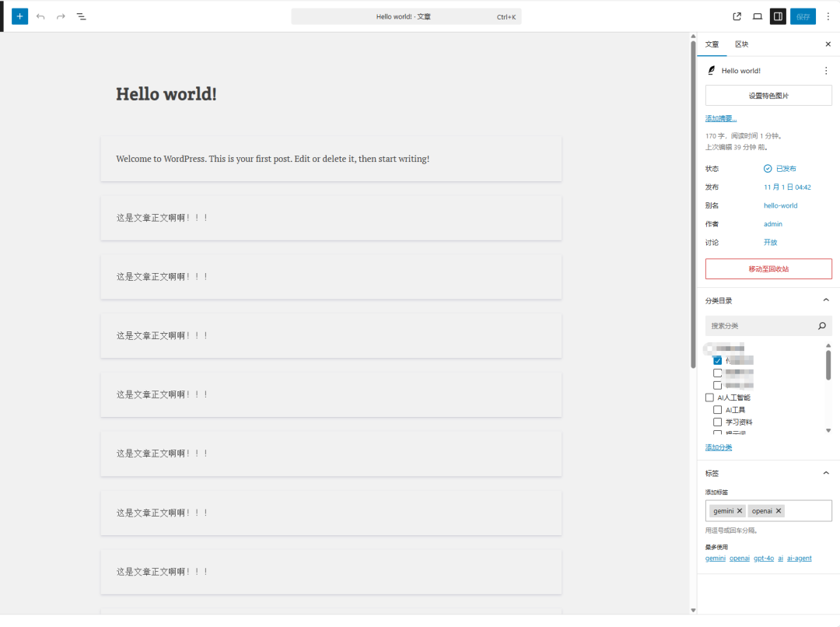Click the redo arrow icon
This screenshot has height=627, width=840.
(61, 16)
